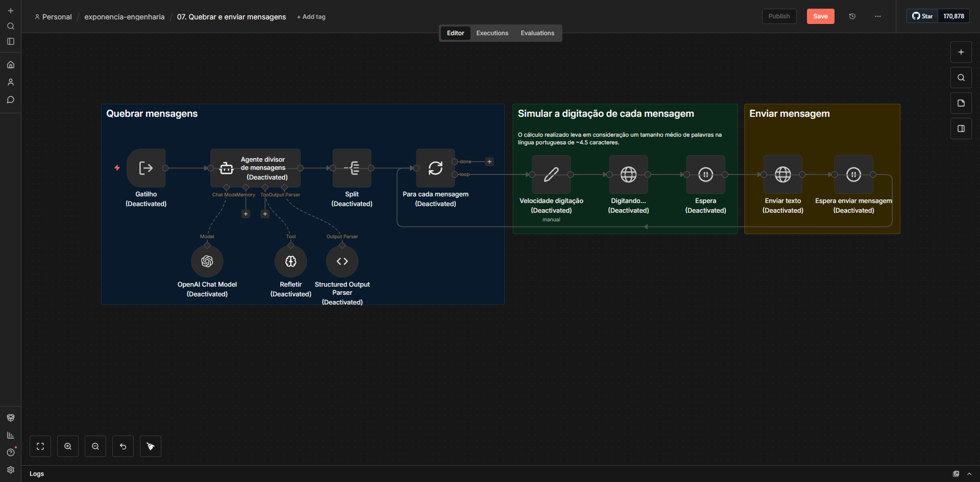Select the OpenAI Chat Model node

click(x=207, y=261)
